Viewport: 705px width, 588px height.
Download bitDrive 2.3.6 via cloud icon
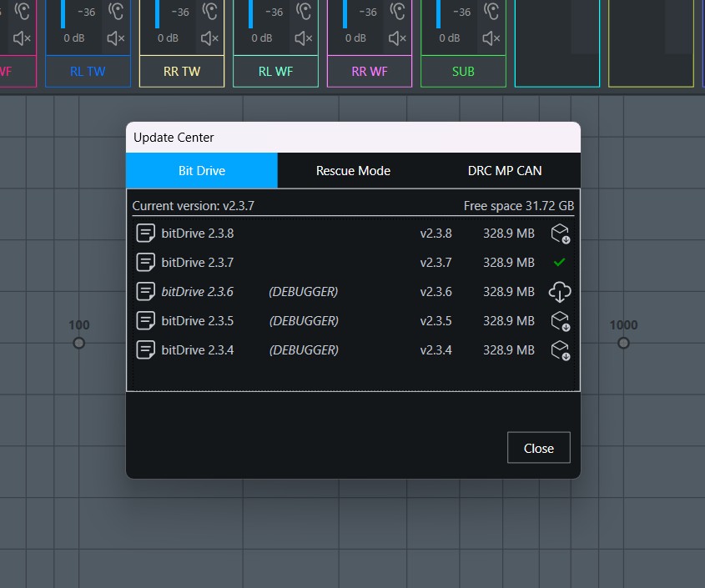click(x=560, y=292)
